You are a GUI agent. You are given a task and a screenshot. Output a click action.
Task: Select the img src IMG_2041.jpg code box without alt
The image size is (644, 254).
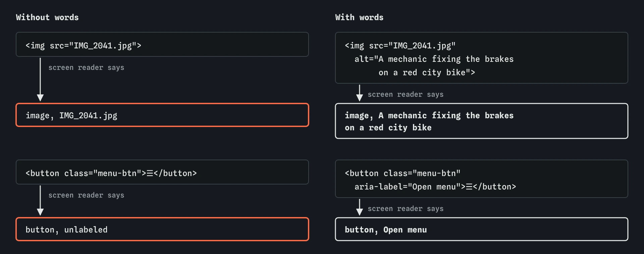coord(162,44)
